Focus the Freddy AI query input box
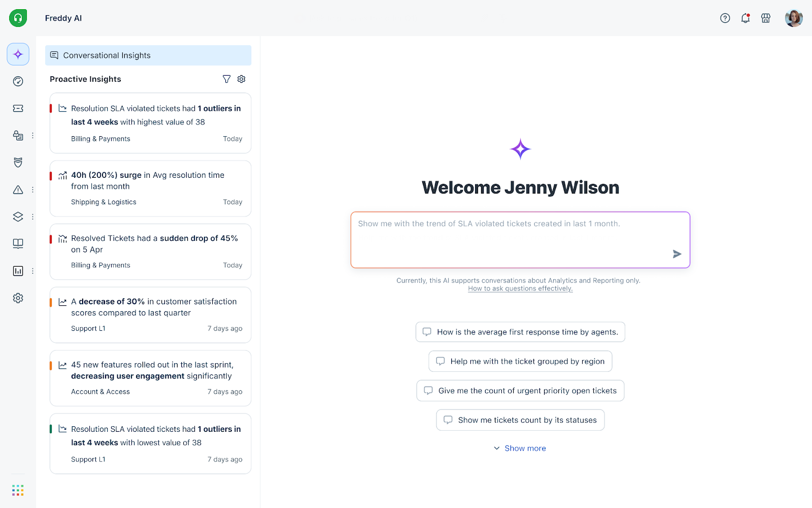This screenshot has height=508, width=812. pyautogui.click(x=520, y=240)
